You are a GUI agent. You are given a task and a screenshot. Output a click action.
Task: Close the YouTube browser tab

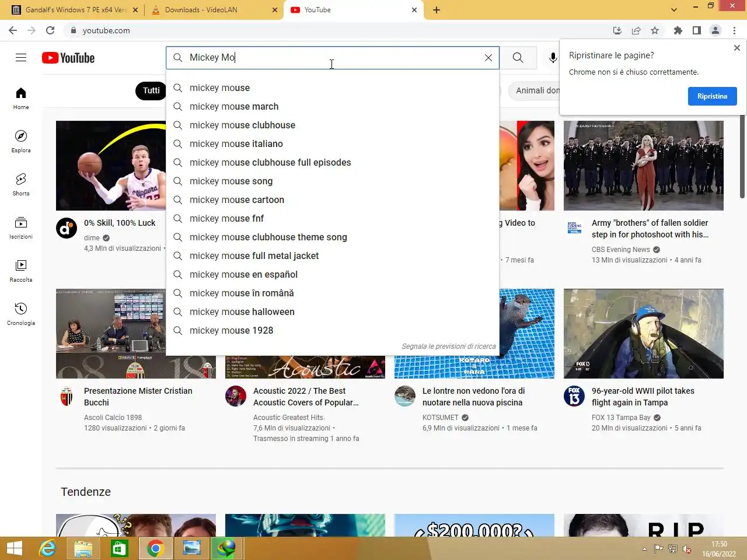[x=414, y=10]
